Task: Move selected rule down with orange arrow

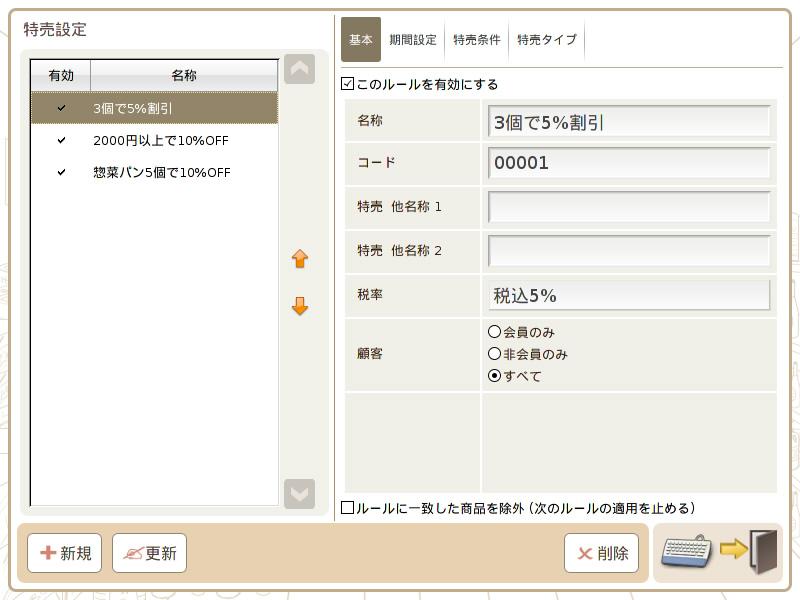Action: (300, 307)
